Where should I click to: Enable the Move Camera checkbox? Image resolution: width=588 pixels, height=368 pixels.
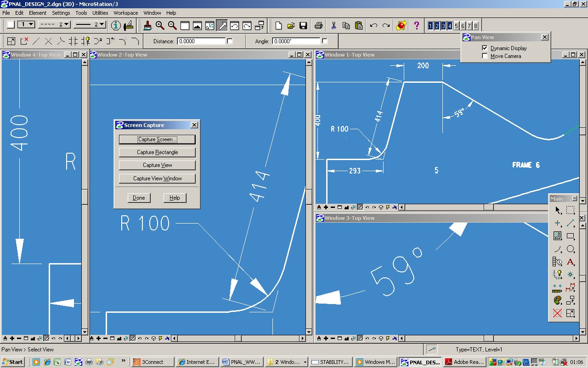click(x=485, y=56)
